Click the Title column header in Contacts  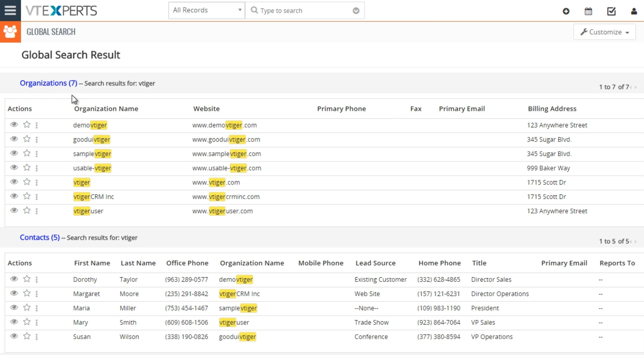[479, 263]
